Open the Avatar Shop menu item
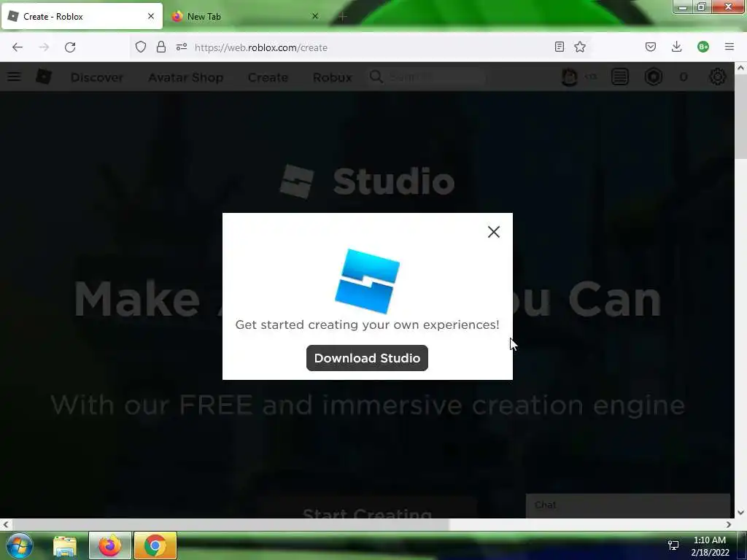The image size is (747, 560). tap(186, 77)
